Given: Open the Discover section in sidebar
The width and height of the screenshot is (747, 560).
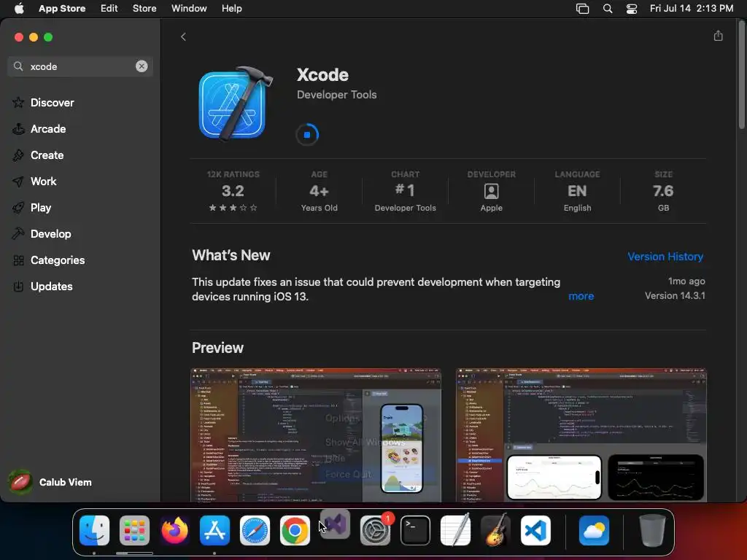Looking at the screenshot, I should [52, 102].
